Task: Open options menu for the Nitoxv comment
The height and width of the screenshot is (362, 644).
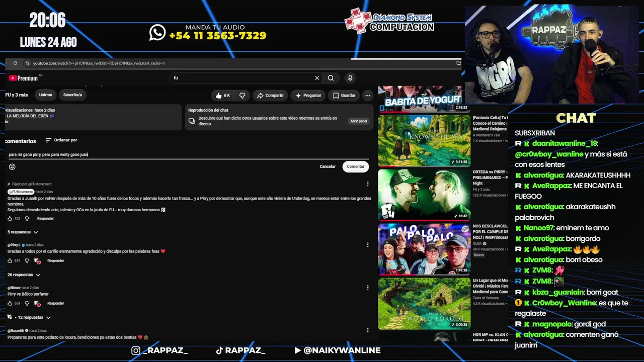Action: [368, 288]
